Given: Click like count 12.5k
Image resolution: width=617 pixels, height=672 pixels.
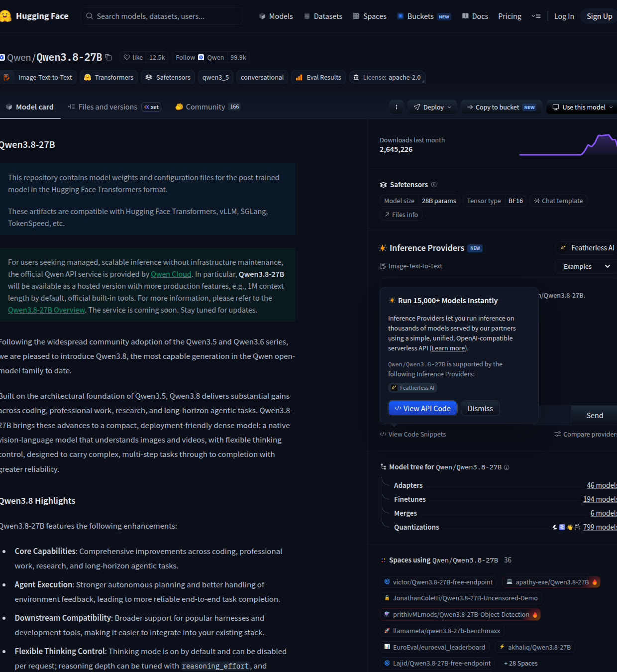Looking at the screenshot, I should [x=157, y=57].
